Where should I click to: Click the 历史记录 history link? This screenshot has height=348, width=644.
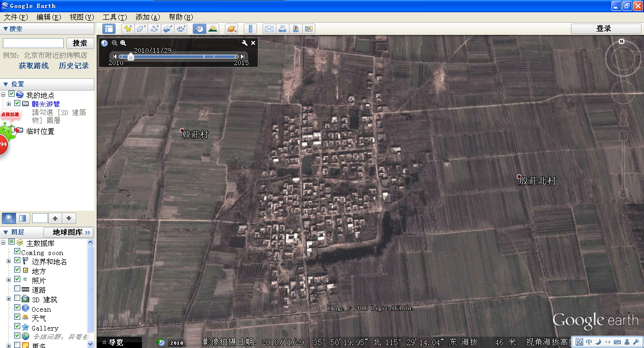(x=74, y=66)
